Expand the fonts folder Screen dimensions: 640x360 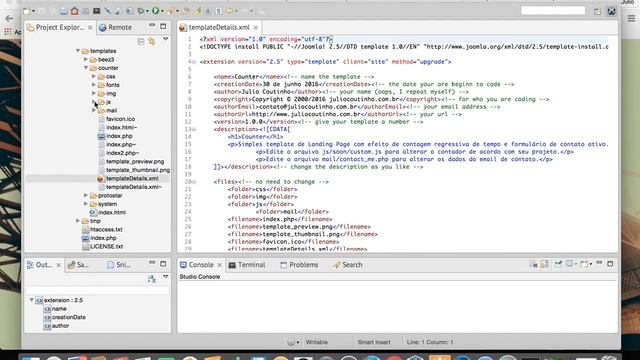[x=94, y=85]
